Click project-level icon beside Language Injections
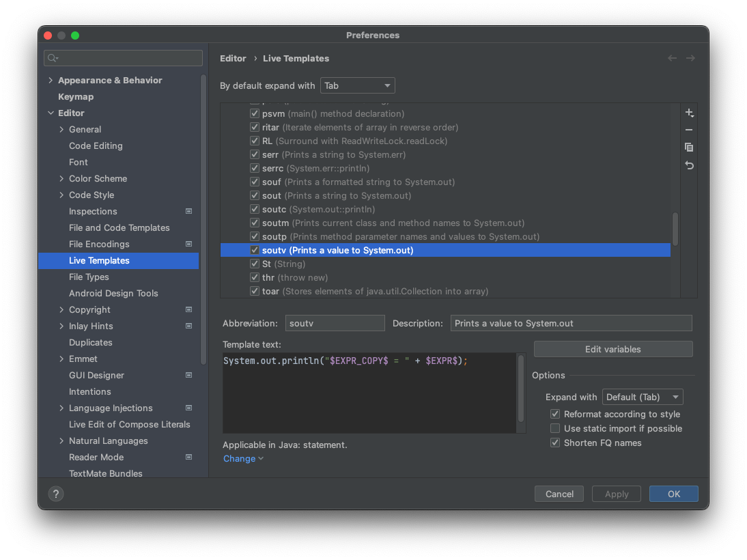The height and width of the screenshot is (560, 747). 188,408
